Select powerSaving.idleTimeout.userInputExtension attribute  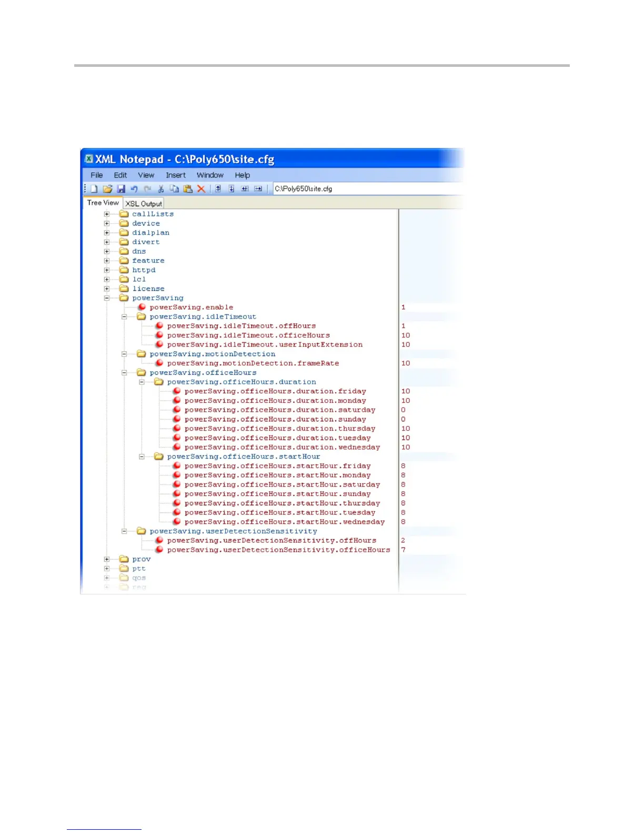point(265,344)
